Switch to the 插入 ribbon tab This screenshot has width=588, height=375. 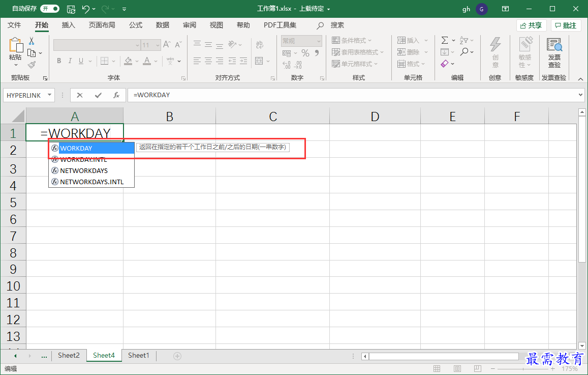(69, 25)
